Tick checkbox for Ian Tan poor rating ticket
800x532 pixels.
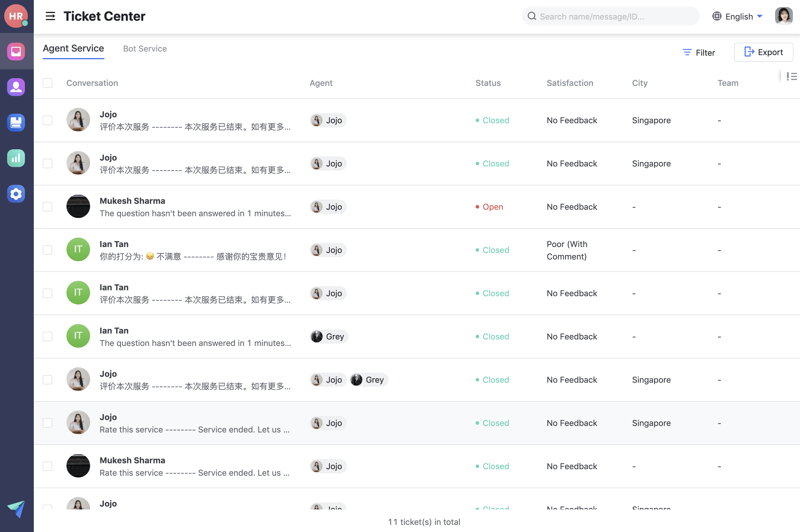pyautogui.click(x=47, y=250)
